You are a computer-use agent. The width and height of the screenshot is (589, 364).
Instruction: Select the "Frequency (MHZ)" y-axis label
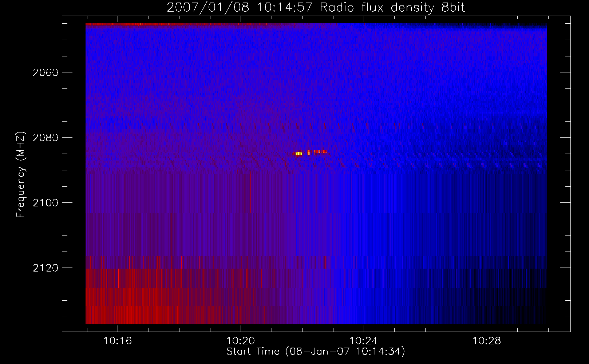[x=21, y=175]
